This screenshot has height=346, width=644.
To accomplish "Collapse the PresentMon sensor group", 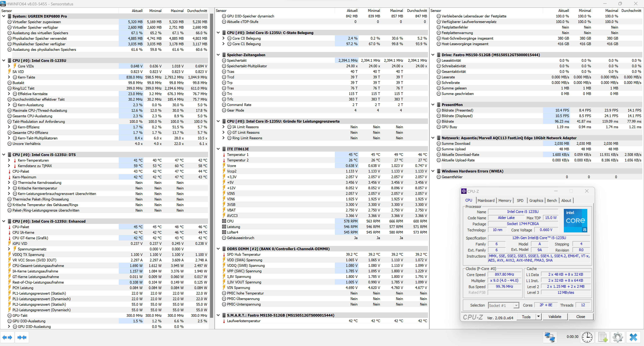I will pyautogui.click(x=433, y=105).
